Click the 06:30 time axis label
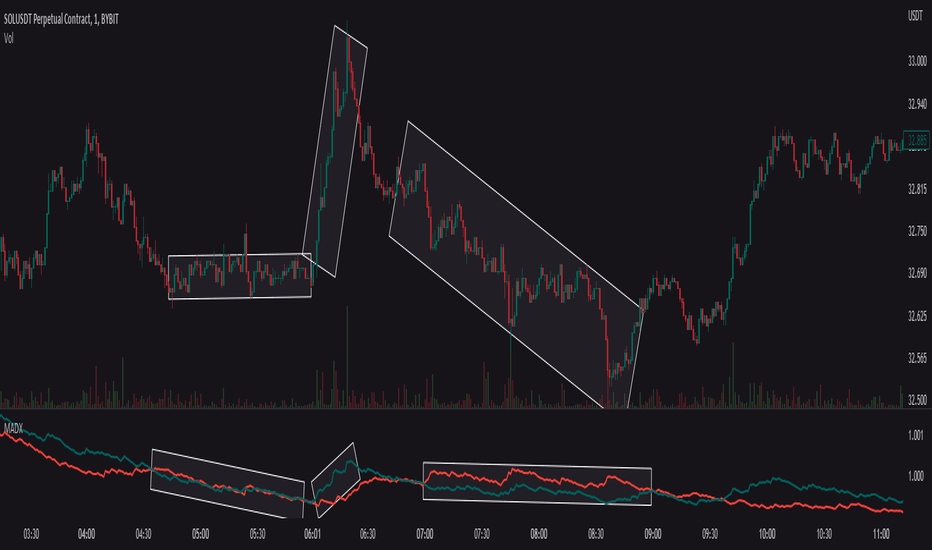 point(368,534)
